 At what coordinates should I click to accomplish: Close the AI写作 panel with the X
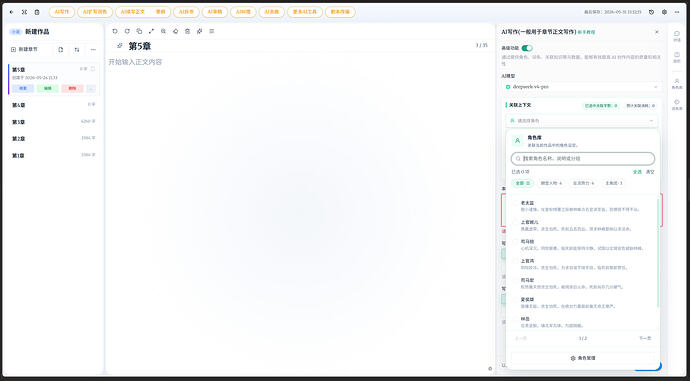(657, 32)
